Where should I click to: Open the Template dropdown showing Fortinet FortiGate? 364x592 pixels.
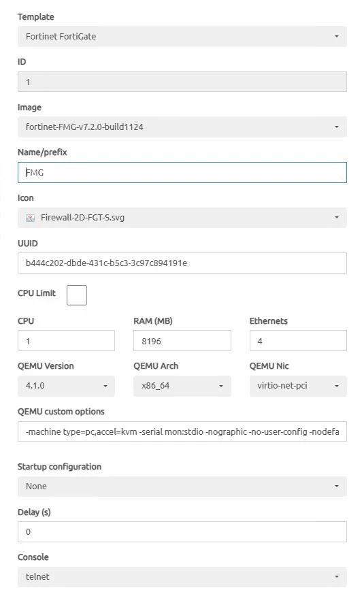click(x=182, y=36)
